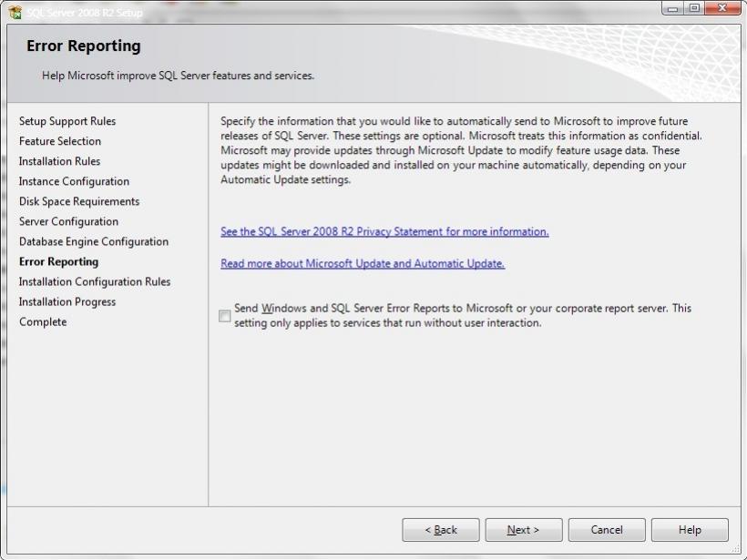Select the Installation Progress step

67,301
